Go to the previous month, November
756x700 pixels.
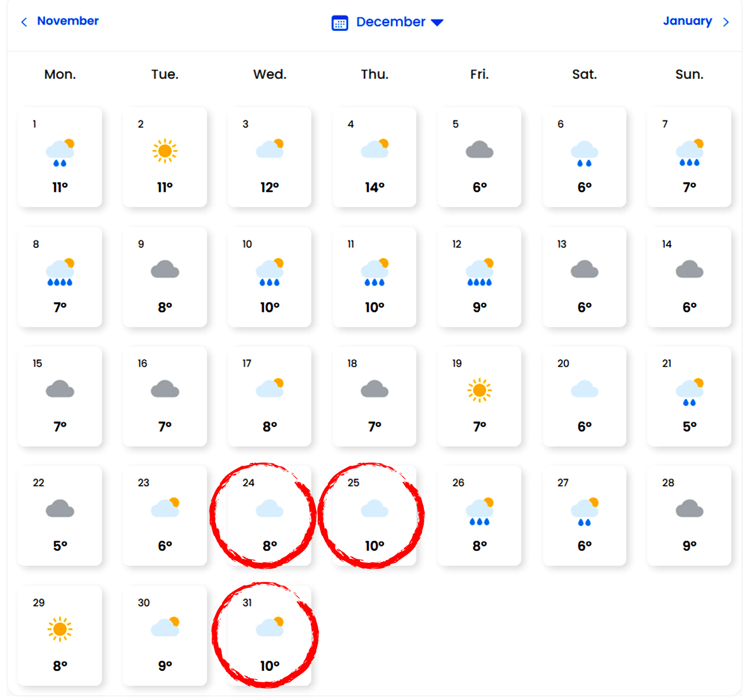(x=67, y=21)
